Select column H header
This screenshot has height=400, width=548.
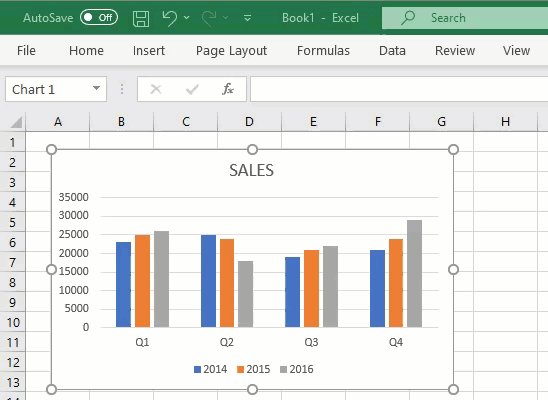(505, 122)
